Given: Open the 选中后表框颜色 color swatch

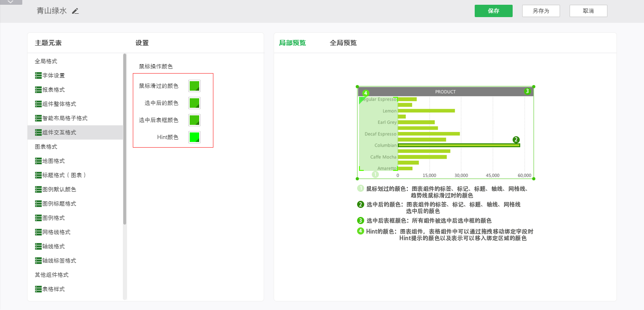Looking at the screenshot, I should click(194, 120).
